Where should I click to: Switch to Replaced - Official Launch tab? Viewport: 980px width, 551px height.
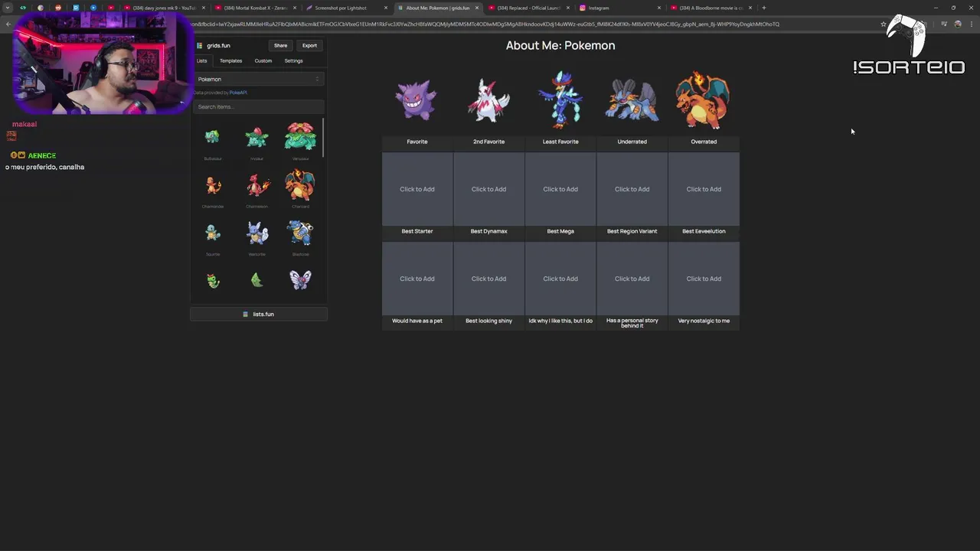click(530, 8)
